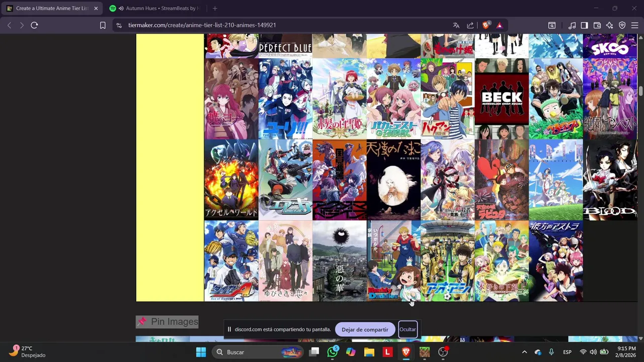Mute audio on the Autumn Hues tab
The image size is (644, 362).
pyautogui.click(x=121, y=9)
